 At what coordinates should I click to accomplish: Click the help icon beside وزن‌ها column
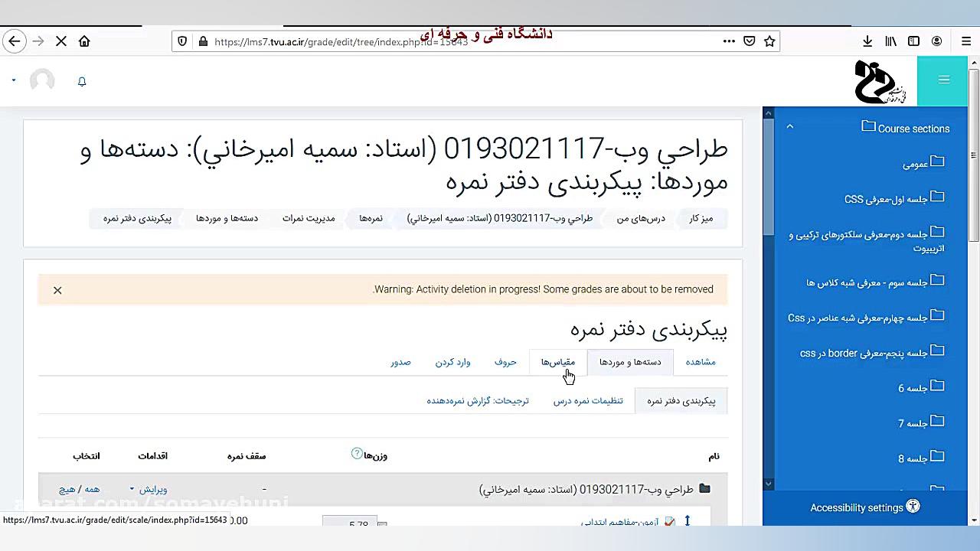coord(355,453)
